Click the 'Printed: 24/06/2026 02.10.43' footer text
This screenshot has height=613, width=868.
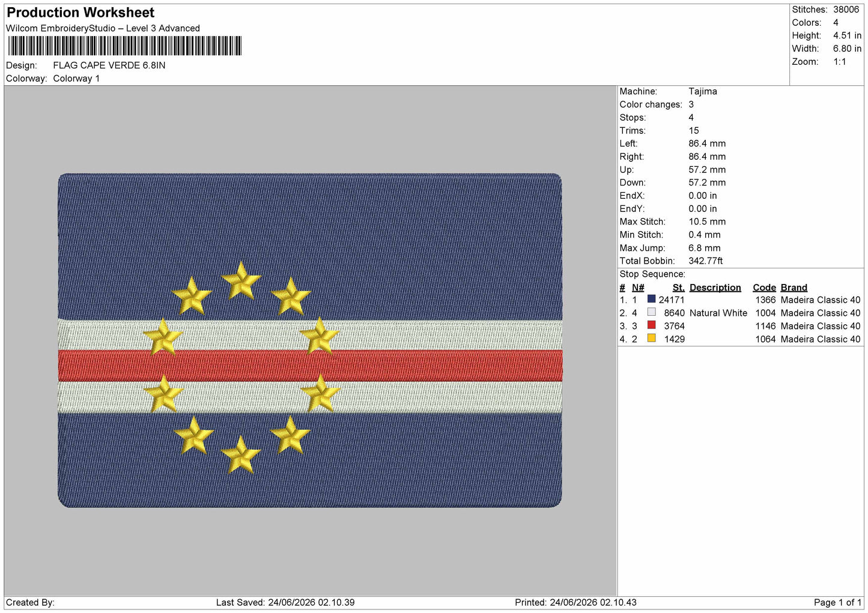coord(575,603)
